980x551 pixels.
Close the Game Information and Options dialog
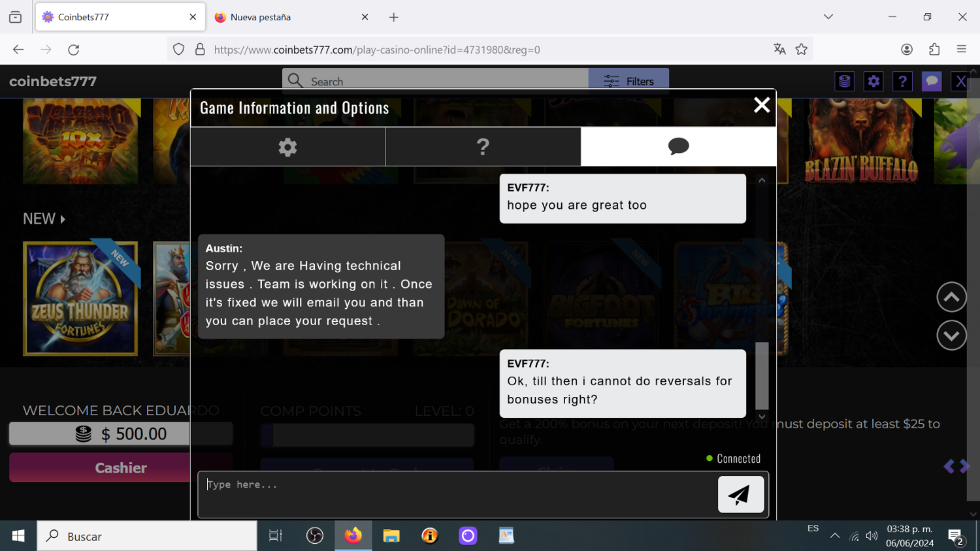[x=762, y=105]
